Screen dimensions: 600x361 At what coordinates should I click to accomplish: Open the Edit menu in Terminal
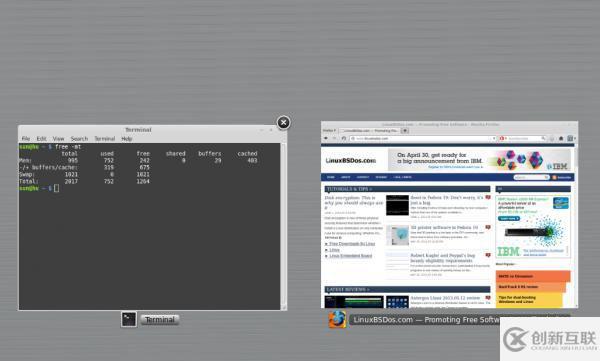41,139
